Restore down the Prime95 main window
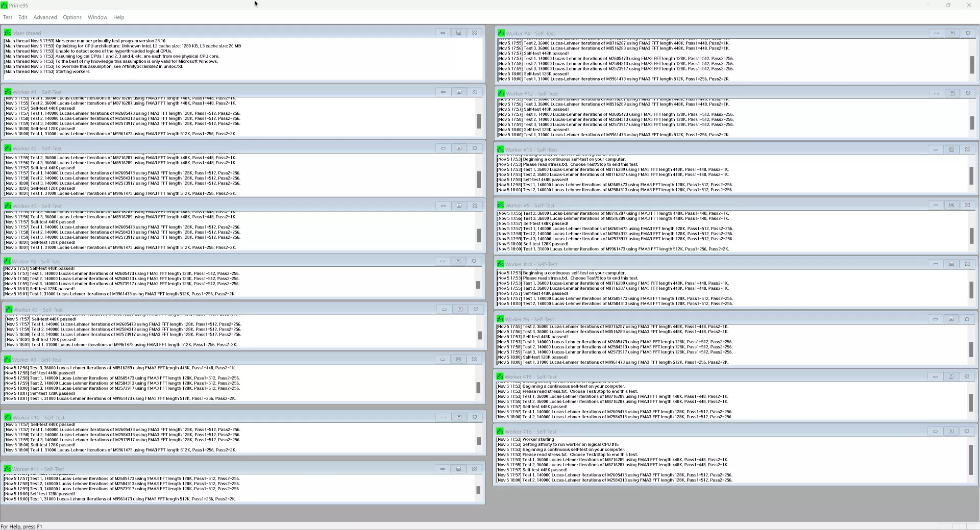The image size is (980, 530). 948,5
